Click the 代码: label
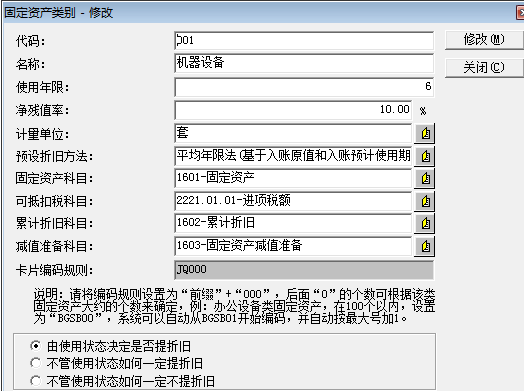524x391 pixels. click(x=30, y=41)
